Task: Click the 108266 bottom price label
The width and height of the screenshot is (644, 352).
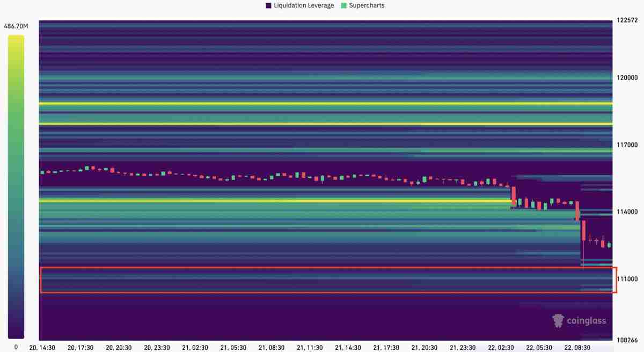Action: (x=627, y=340)
